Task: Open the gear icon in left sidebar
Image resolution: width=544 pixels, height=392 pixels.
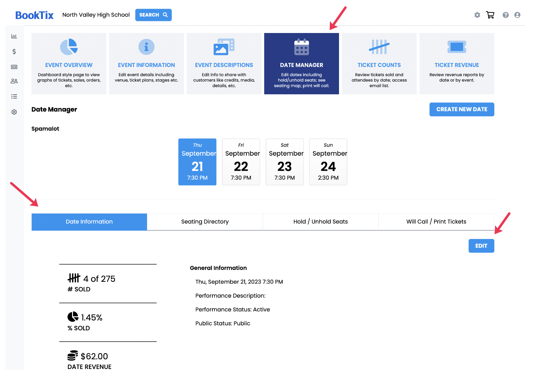Action: point(14,112)
